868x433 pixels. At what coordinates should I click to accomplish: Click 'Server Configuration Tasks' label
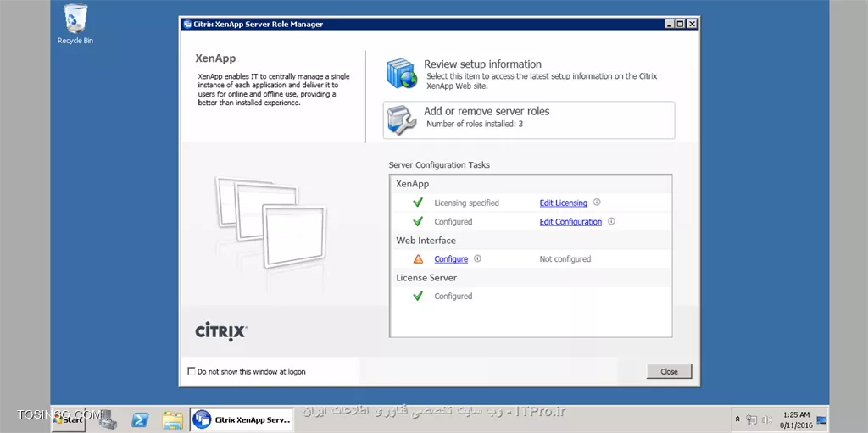coord(440,165)
